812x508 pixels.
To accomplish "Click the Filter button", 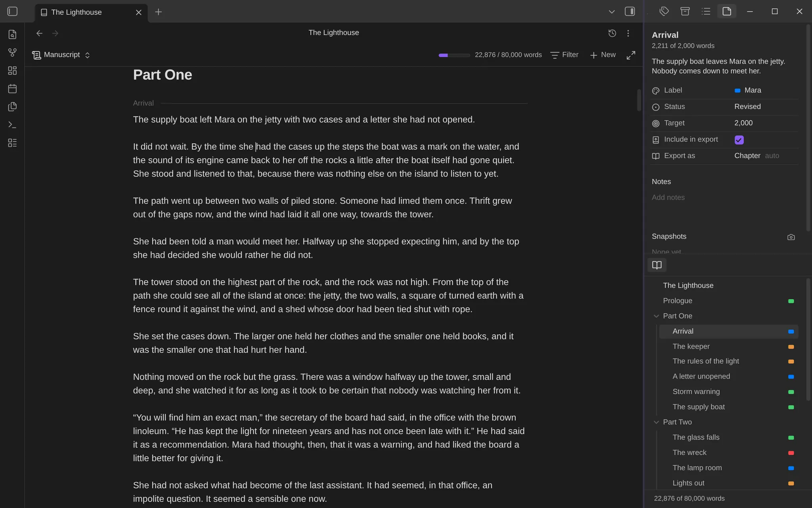I will point(565,55).
